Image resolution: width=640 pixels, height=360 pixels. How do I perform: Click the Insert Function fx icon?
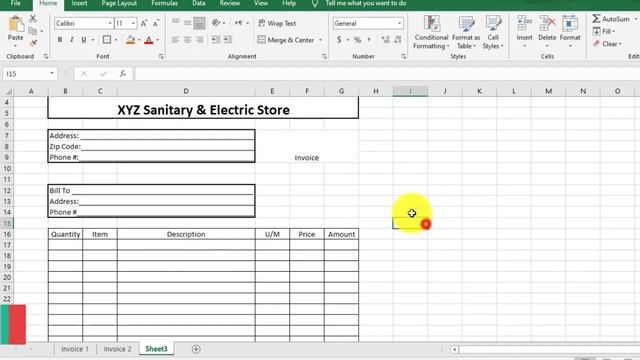[x=122, y=74]
